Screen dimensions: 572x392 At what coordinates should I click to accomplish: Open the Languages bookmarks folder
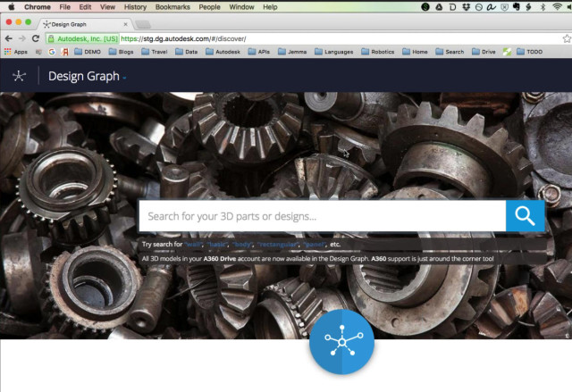pyautogui.click(x=334, y=52)
